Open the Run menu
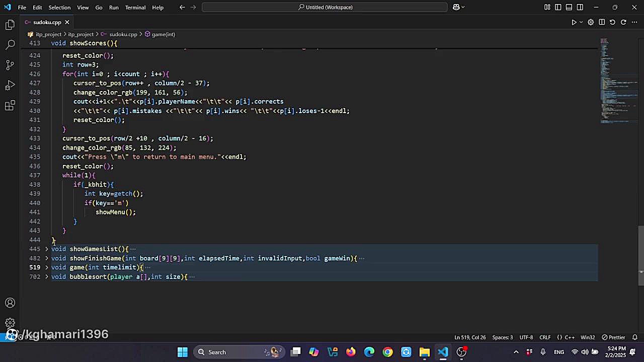 coord(114,8)
